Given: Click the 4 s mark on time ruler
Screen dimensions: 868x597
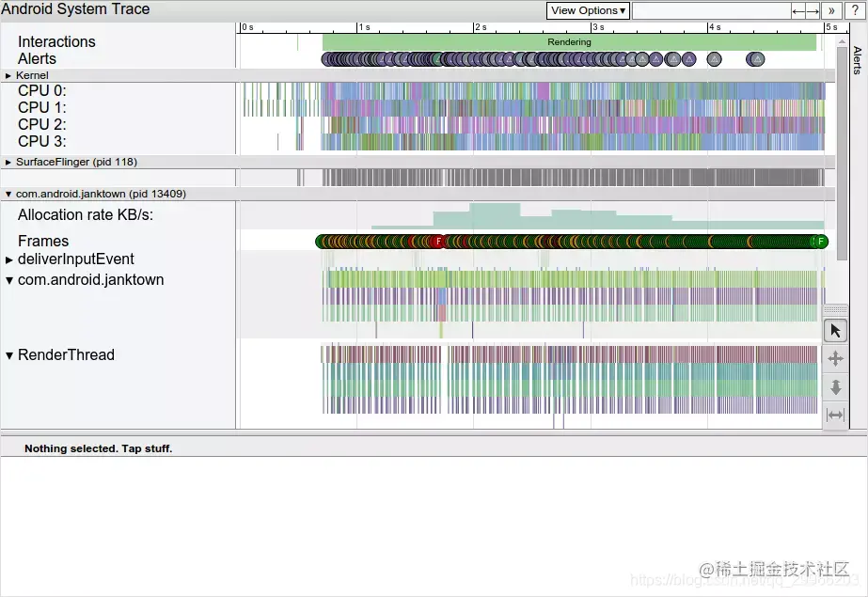Looking at the screenshot, I should pyautogui.click(x=715, y=27).
